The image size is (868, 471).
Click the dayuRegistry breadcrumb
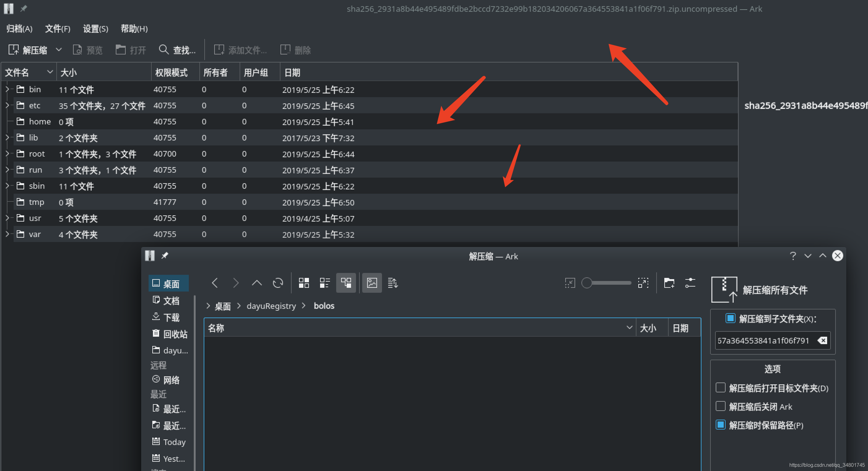(x=271, y=306)
